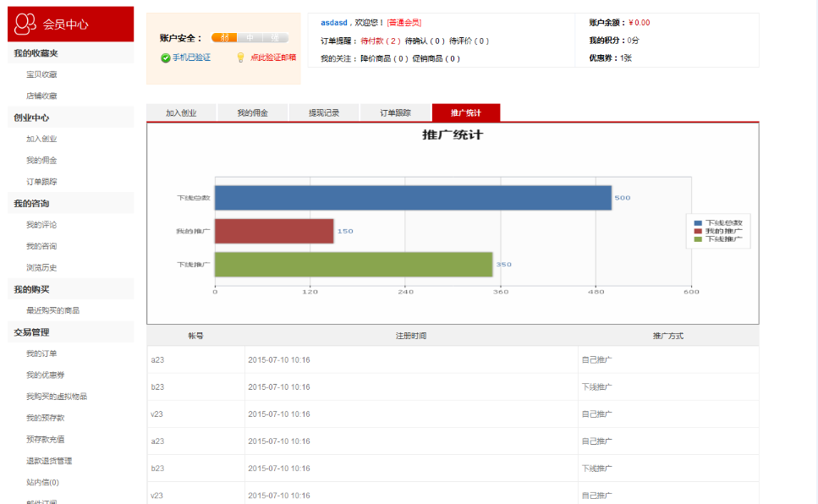This screenshot has height=504, width=818.
Task: Click the 点此验证邮箱 link
Action: [x=273, y=58]
